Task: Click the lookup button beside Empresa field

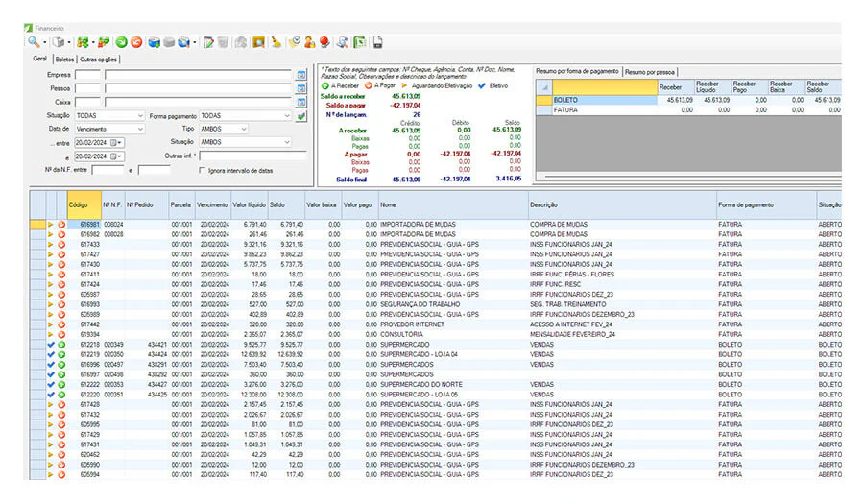Action: pos(301,74)
